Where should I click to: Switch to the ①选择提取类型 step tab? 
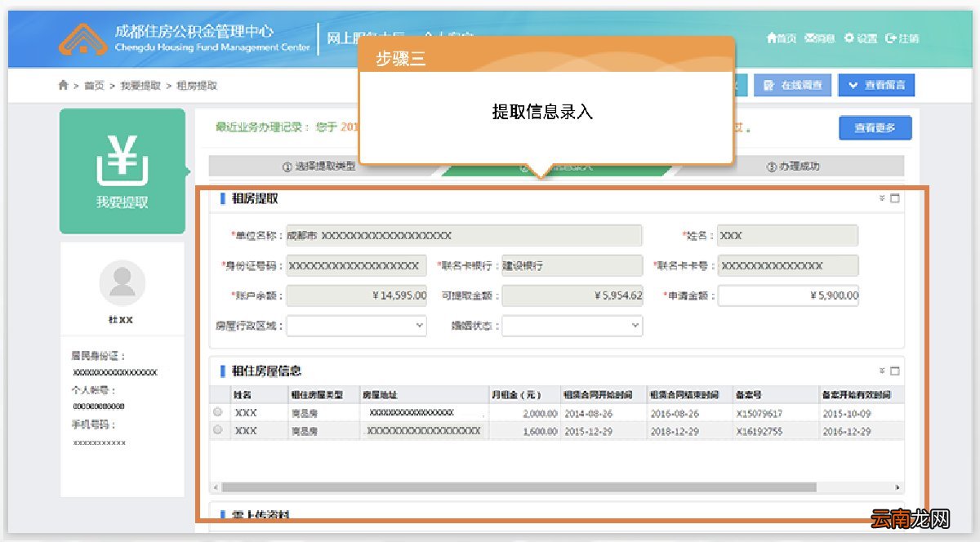[318, 166]
